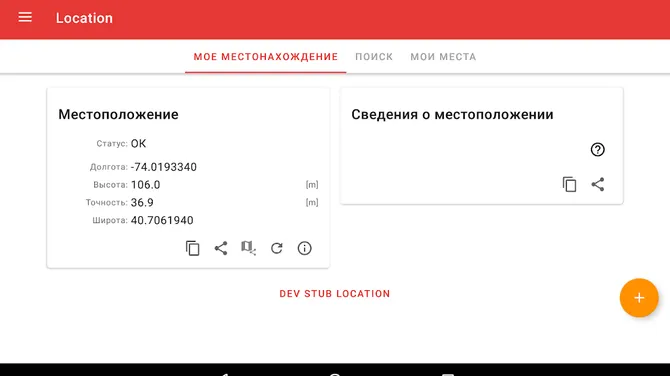Copy location data in Местоположение card
The height and width of the screenshot is (376, 670).
(192, 248)
